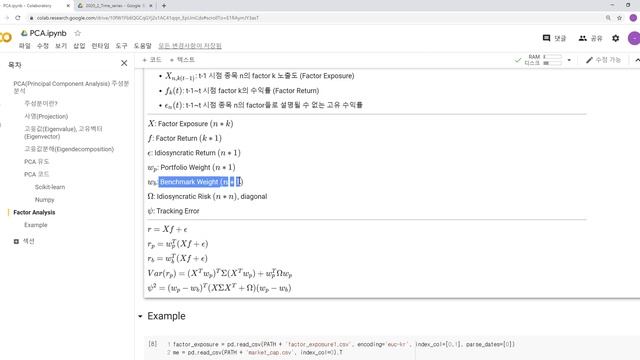This screenshot has height=360, width=640.
Task: Open the File menu
Action: point(24,46)
